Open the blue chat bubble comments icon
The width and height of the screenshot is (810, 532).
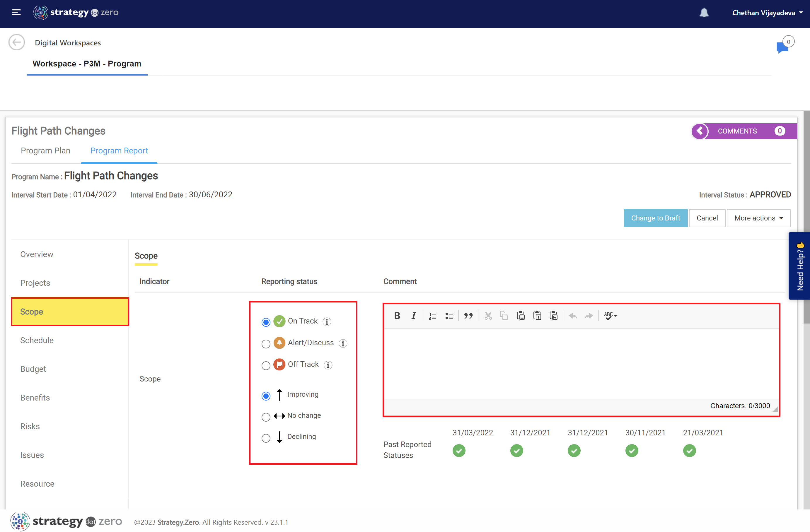pos(782,47)
